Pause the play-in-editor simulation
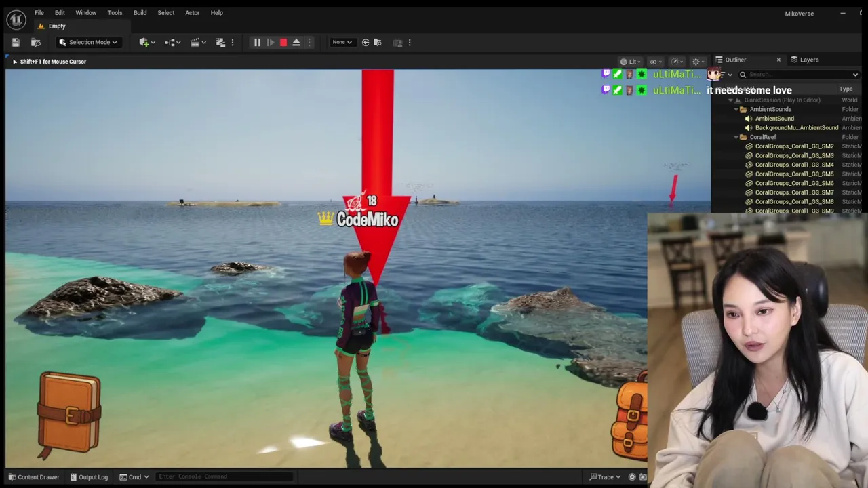 tap(257, 43)
